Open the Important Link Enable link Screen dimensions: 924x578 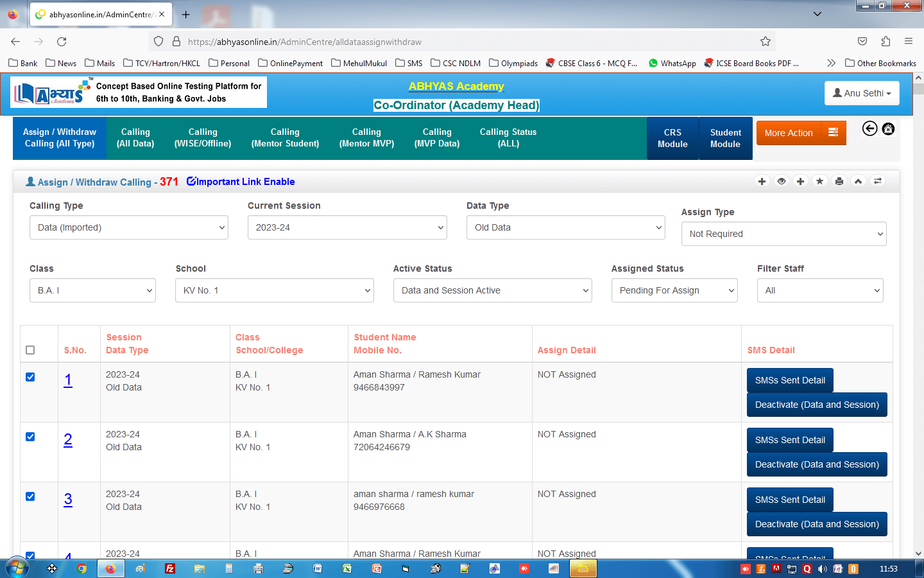point(241,182)
